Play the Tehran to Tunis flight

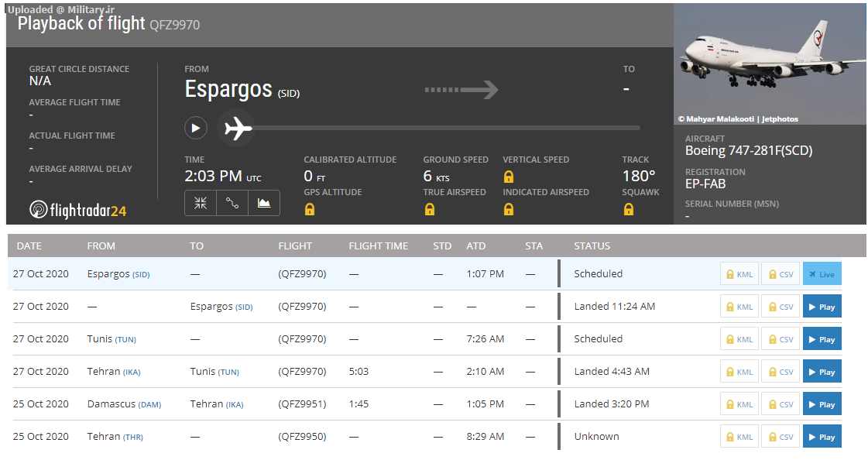822,372
